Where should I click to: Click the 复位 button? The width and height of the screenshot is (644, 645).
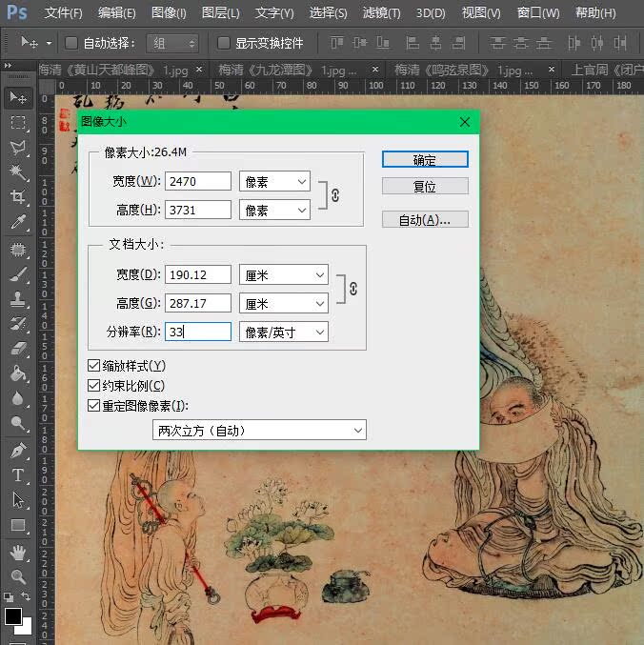(425, 187)
